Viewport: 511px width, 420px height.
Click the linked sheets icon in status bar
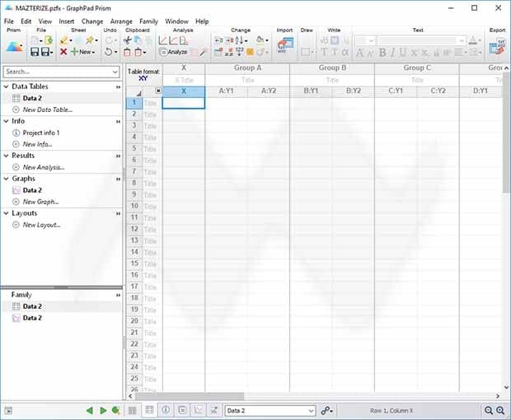[326, 411]
